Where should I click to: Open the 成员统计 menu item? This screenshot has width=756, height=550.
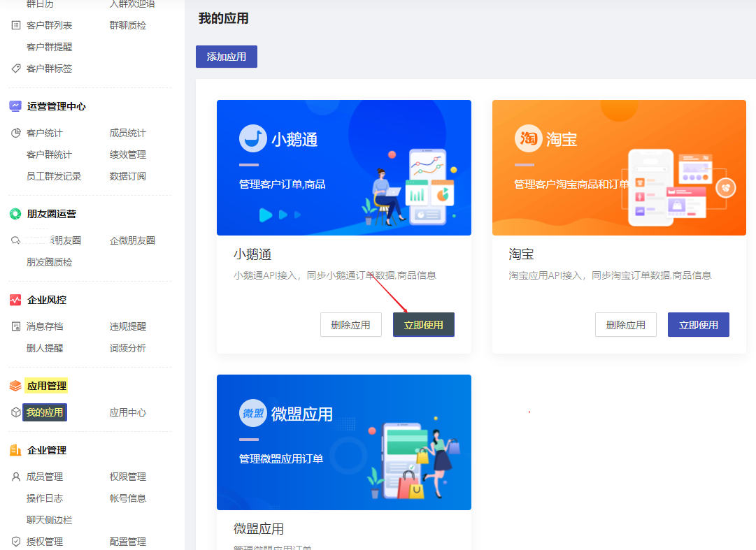click(x=128, y=133)
